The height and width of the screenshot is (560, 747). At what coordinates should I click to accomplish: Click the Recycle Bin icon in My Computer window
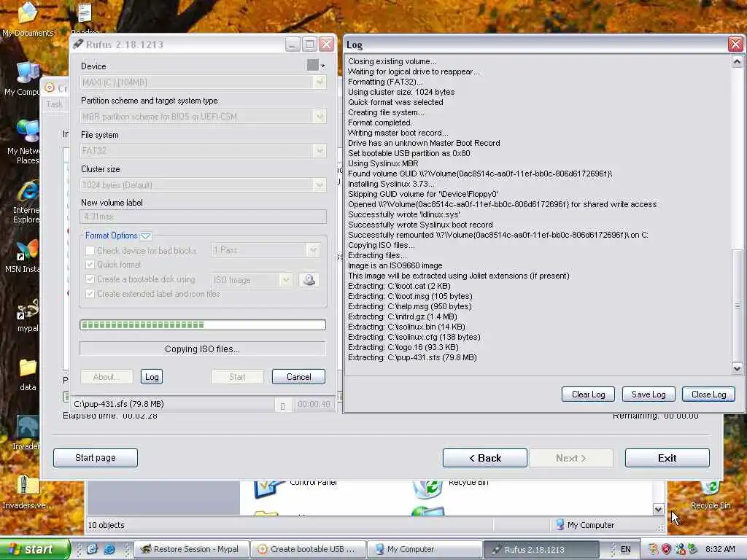click(x=427, y=489)
